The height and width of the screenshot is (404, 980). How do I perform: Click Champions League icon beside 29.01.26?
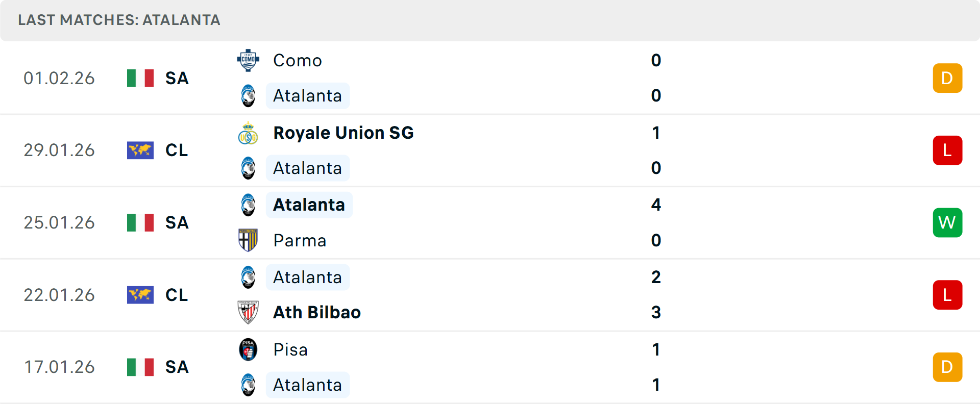140,150
